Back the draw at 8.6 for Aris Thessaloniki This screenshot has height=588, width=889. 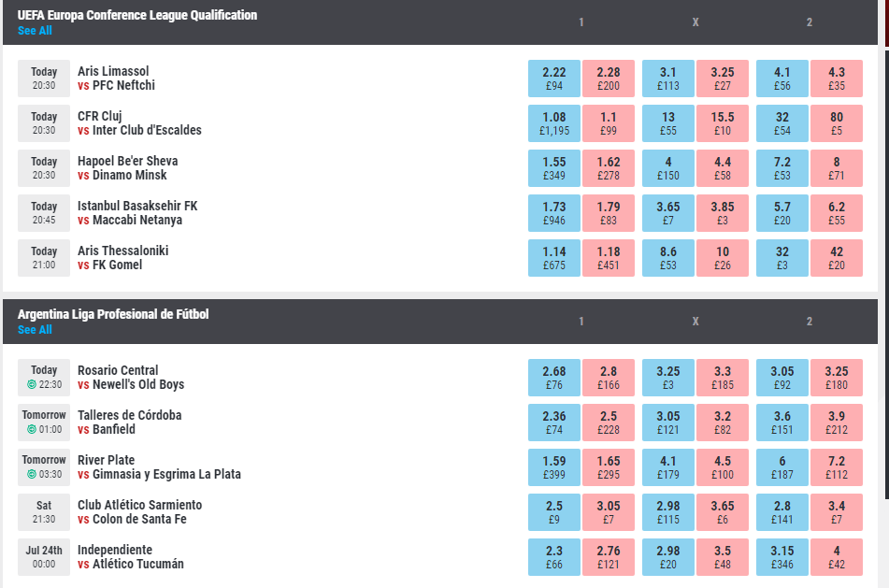pyautogui.click(x=668, y=258)
